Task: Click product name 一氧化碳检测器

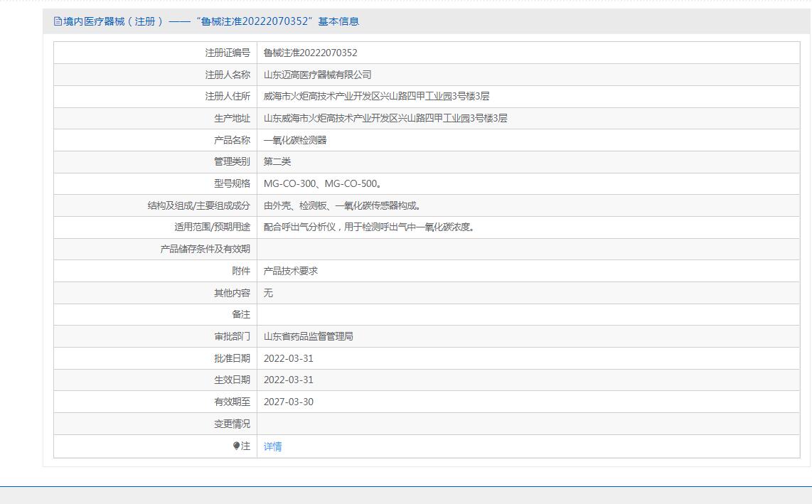Action: 295,140
